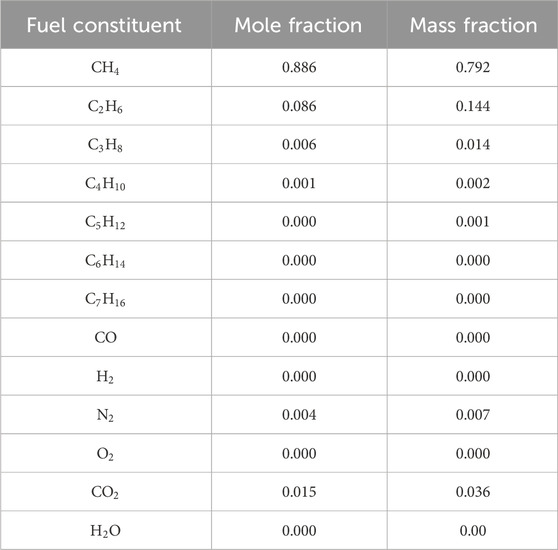Select the H2O mass fraction 0.00
558x550 pixels.
coord(473,530)
